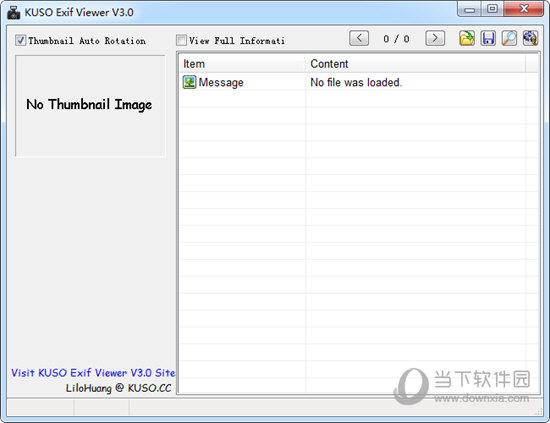
Task: Maximize the KUSO Exif Viewer window
Action: [492, 9]
